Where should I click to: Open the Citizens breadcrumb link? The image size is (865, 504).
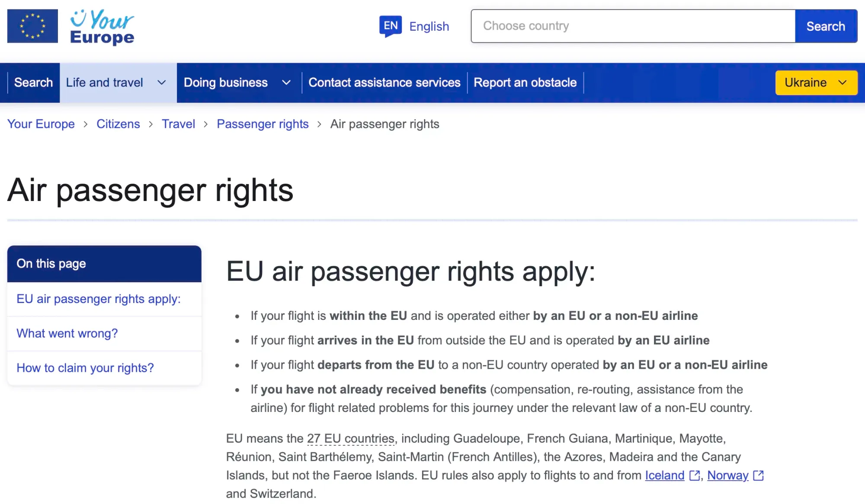point(118,124)
